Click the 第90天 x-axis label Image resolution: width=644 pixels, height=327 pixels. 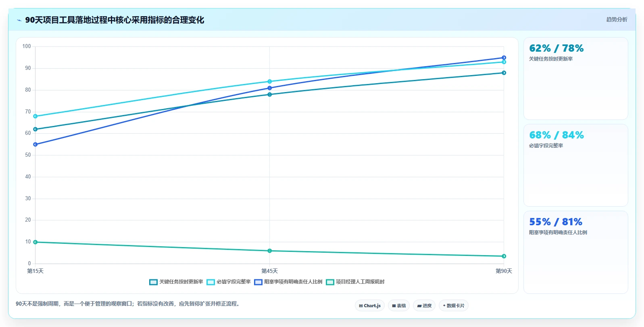tap(504, 271)
